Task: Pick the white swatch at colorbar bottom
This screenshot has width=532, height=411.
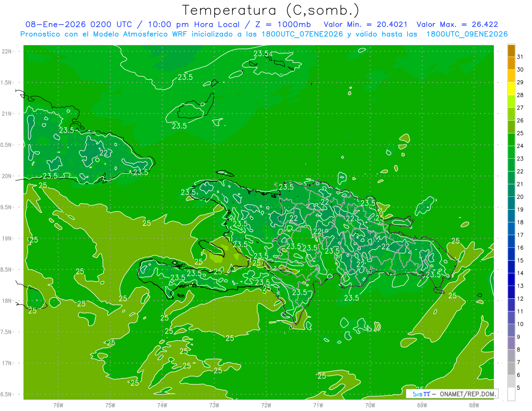Action: click(511, 394)
